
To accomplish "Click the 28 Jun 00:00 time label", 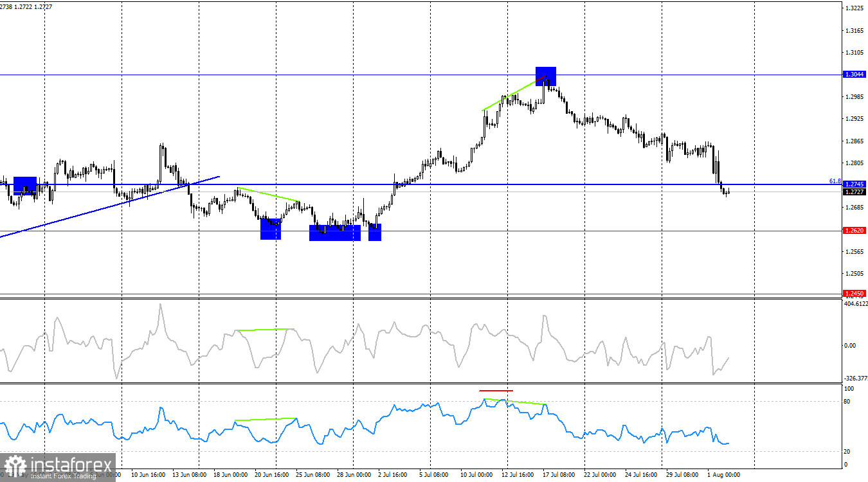I will tap(354, 475).
